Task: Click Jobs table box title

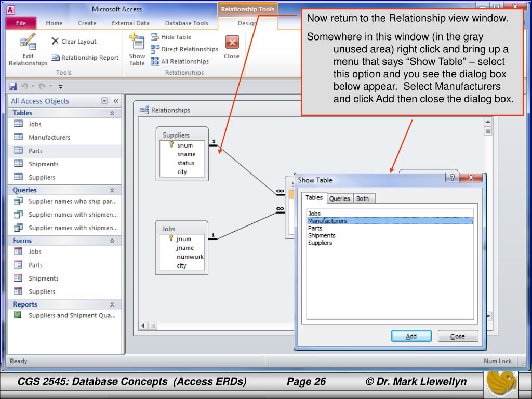Action: pyautogui.click(x=168, y=229)
